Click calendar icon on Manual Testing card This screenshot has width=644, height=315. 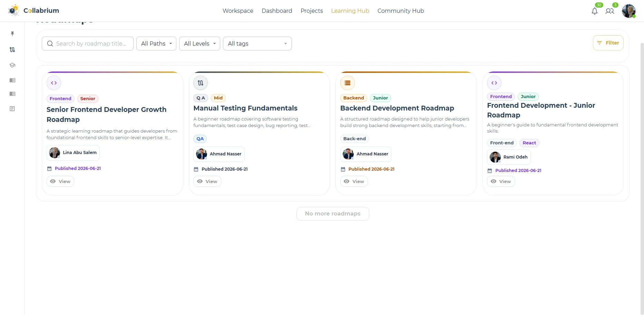click(196, 169)
